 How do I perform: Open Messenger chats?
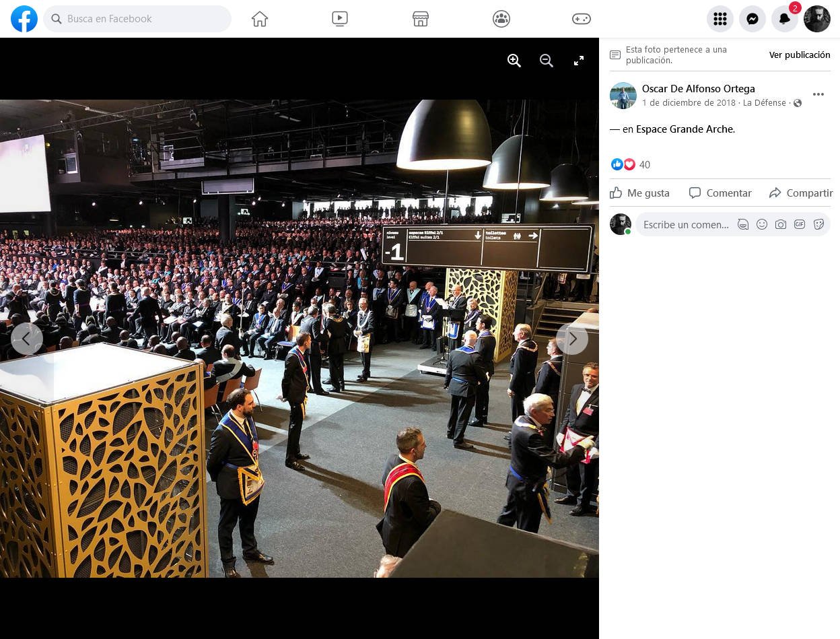[x=753, y=19]
